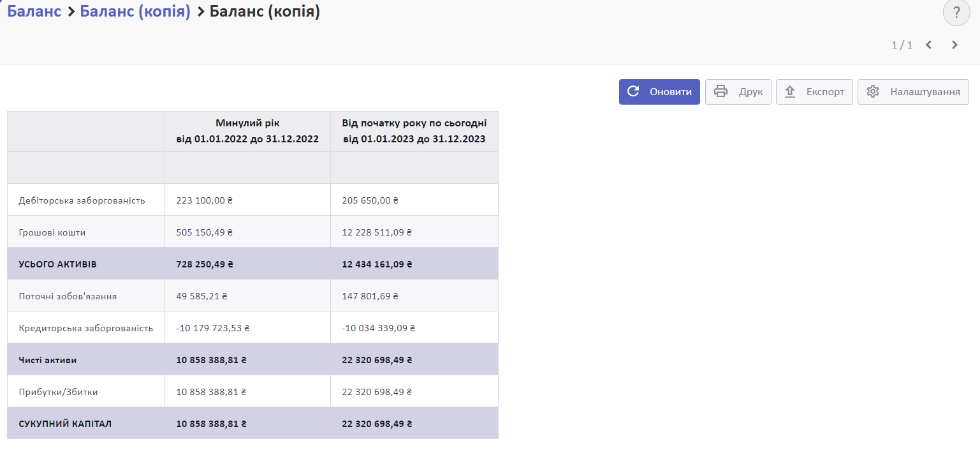Click the Експорт button
The width and height of the screenshot is (980, 464).
pyautogui.click(x=814, y=92)
